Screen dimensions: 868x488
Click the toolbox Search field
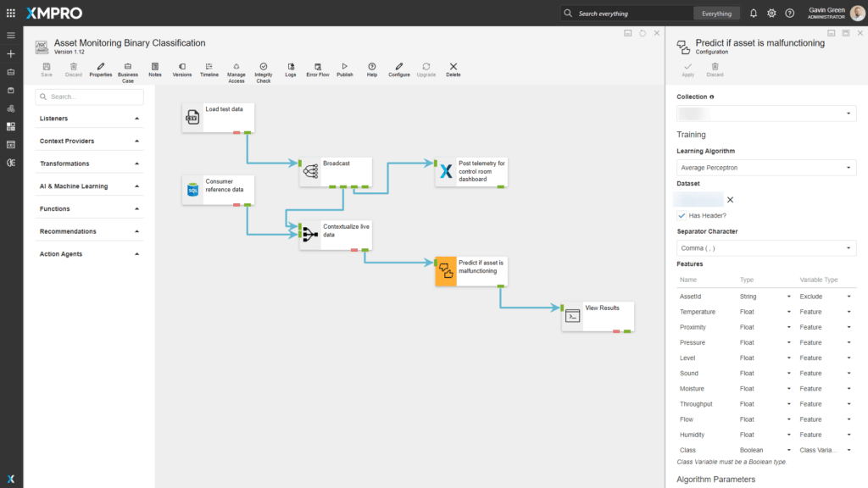point(89,97)
